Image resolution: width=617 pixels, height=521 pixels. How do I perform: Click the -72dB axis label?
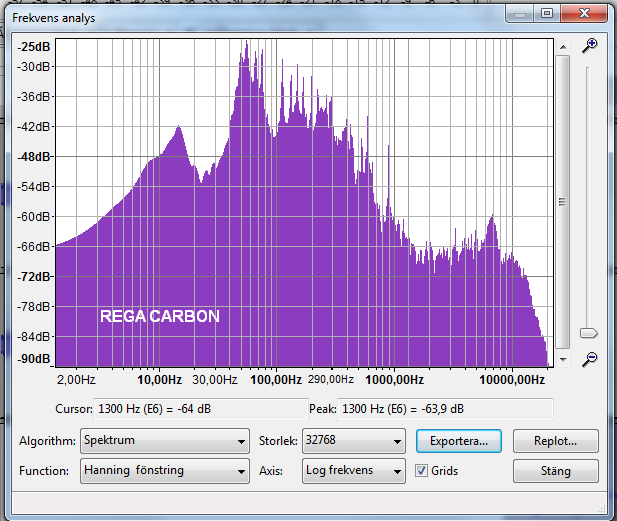(x=34, y=277)
